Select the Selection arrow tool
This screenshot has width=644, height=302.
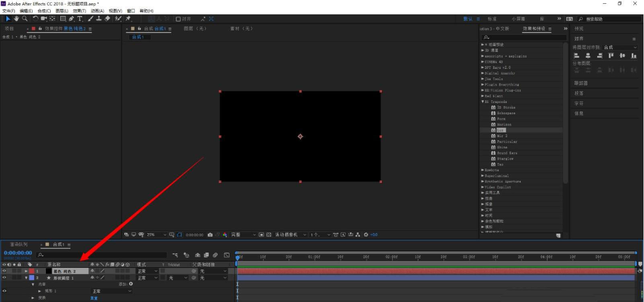(x=8, y=19)
